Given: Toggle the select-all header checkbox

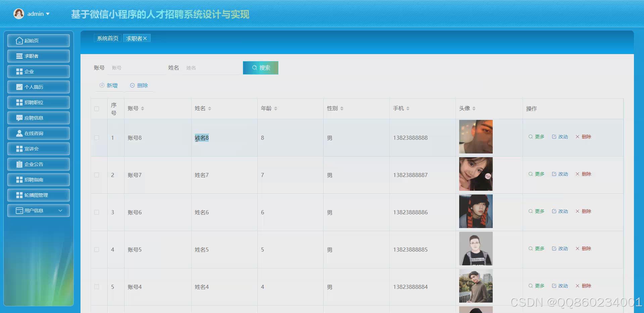Looking at the screenshot, I should (97, 109).
